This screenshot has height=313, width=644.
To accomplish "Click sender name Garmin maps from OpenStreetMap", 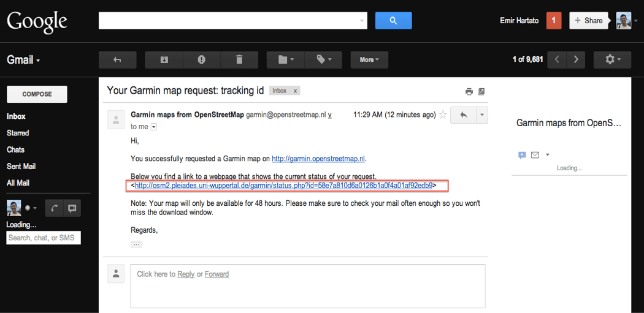I will [x=187, y=115].
